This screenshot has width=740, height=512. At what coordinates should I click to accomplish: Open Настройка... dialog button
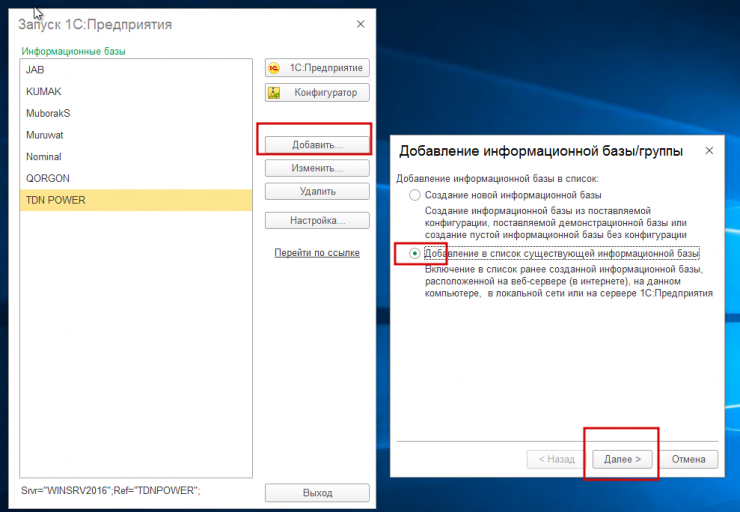coord(317,220)
